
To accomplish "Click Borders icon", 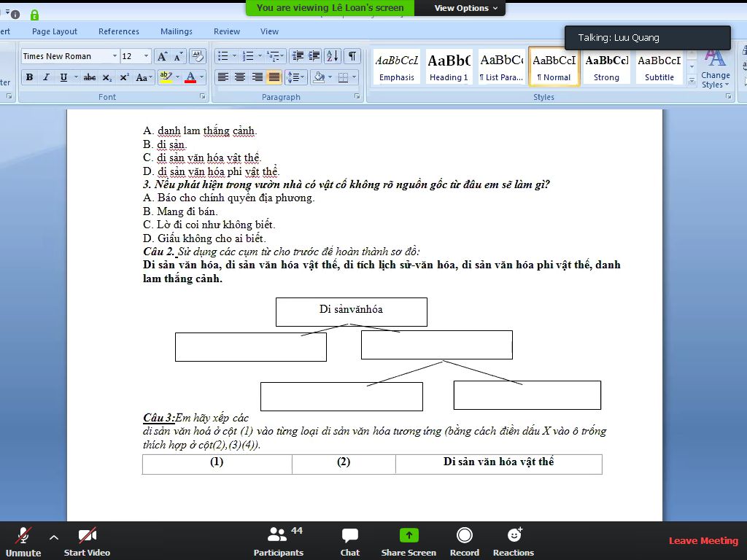I will (x=343, y=77).
